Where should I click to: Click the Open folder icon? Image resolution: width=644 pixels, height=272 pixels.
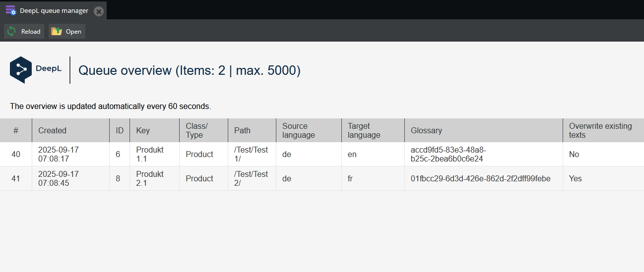click(x=57, y=31)
